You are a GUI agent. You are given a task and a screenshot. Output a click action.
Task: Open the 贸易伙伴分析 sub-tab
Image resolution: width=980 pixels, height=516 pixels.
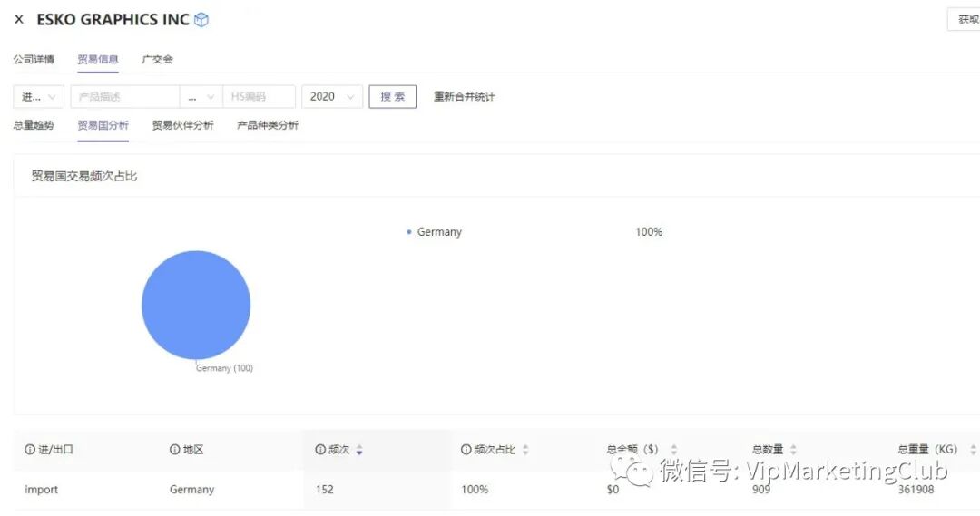183,125
